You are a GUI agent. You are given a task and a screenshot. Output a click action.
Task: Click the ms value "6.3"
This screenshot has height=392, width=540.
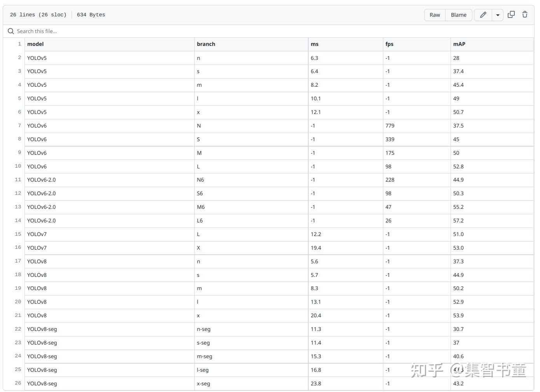pyautogui.click(x=315, y=58)
